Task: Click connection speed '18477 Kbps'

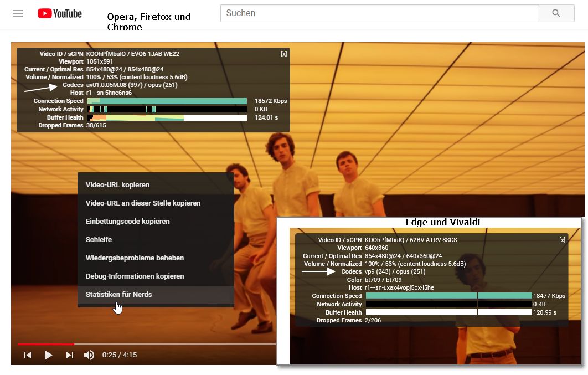Action: tap(549, 296)
